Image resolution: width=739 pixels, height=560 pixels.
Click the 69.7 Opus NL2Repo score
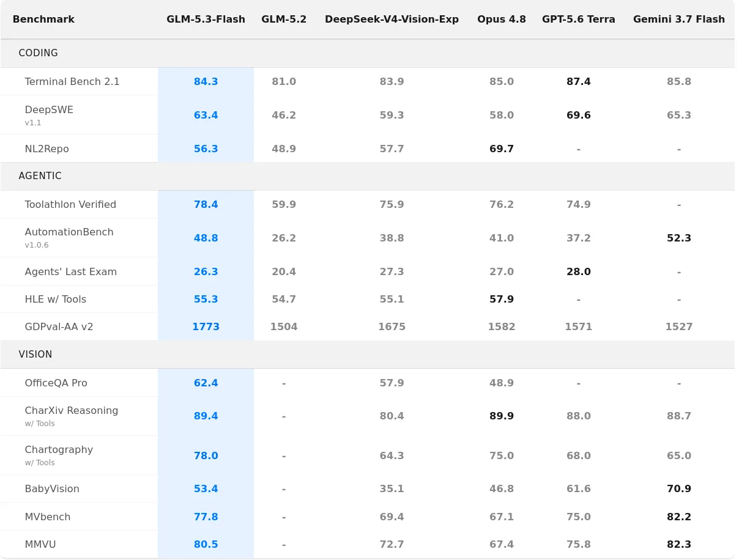pos(502,149)
